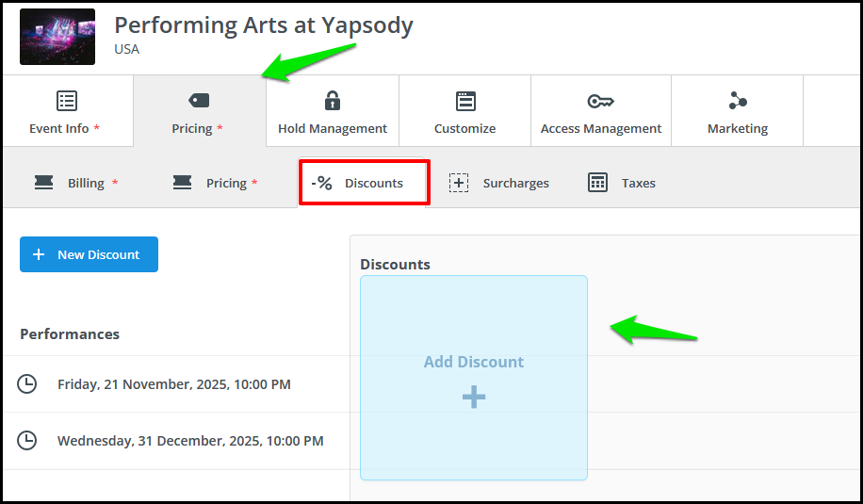Click the Event Info list icon
Image resolution: width=863 pixels, height=504 pixels.
(67, 101)
